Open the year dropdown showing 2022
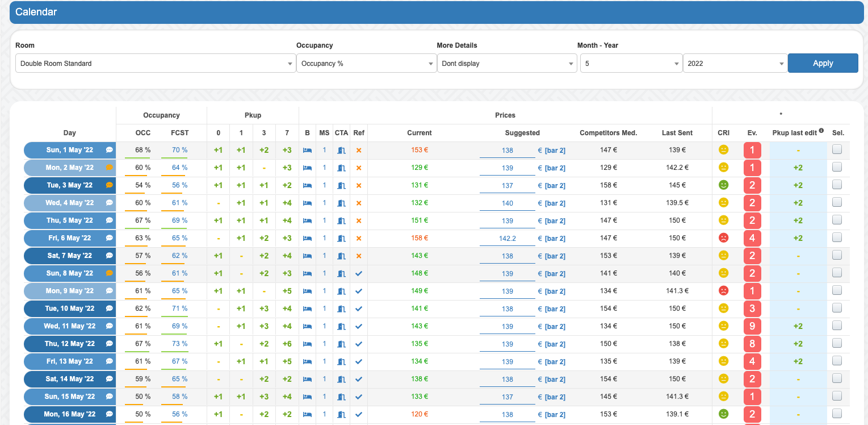The height and width of the screenshot is (425, 868). coord(735,64)
